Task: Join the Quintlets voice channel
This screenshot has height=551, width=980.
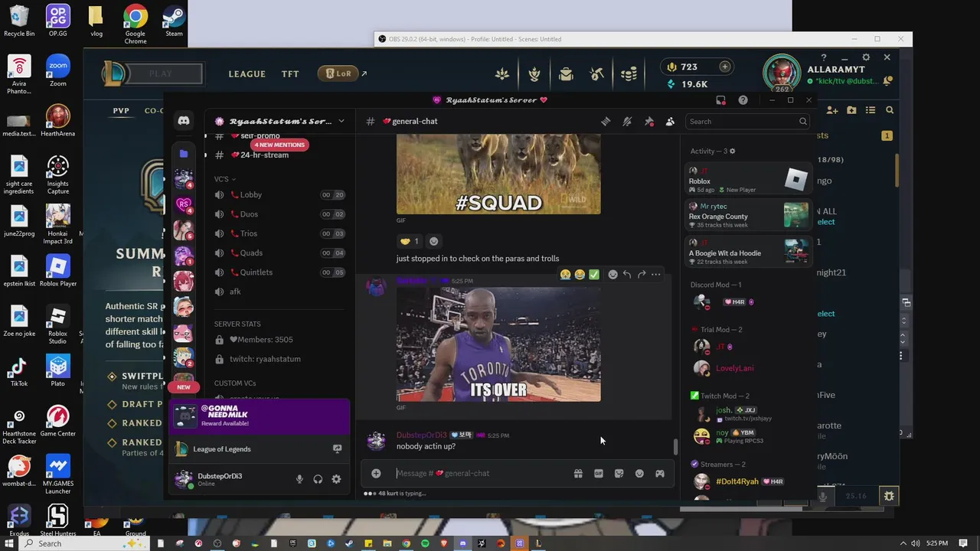Action: [279, 272]
